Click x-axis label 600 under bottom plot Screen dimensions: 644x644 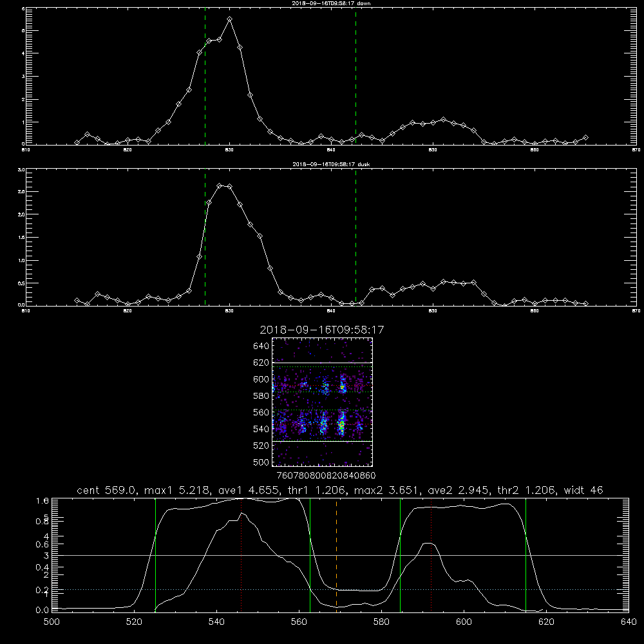464,622
